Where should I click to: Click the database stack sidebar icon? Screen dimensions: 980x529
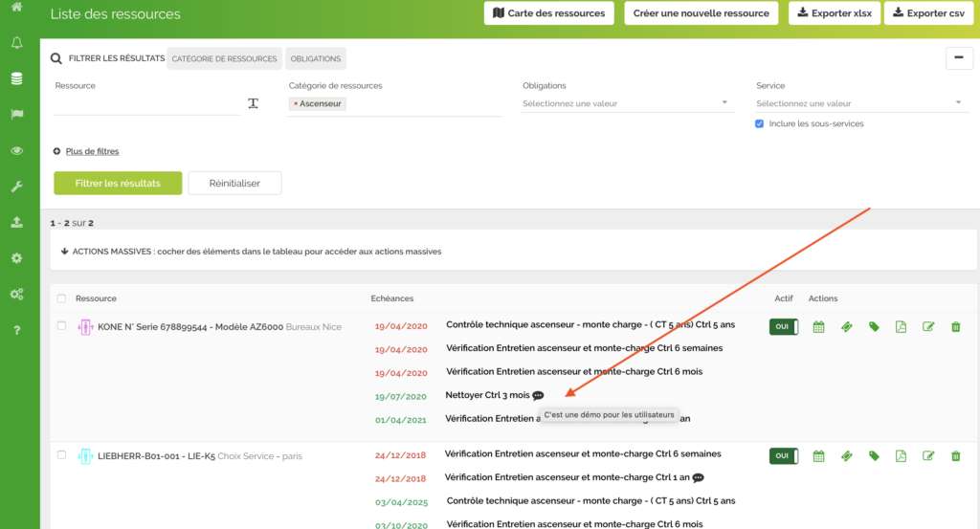[16, 78]
